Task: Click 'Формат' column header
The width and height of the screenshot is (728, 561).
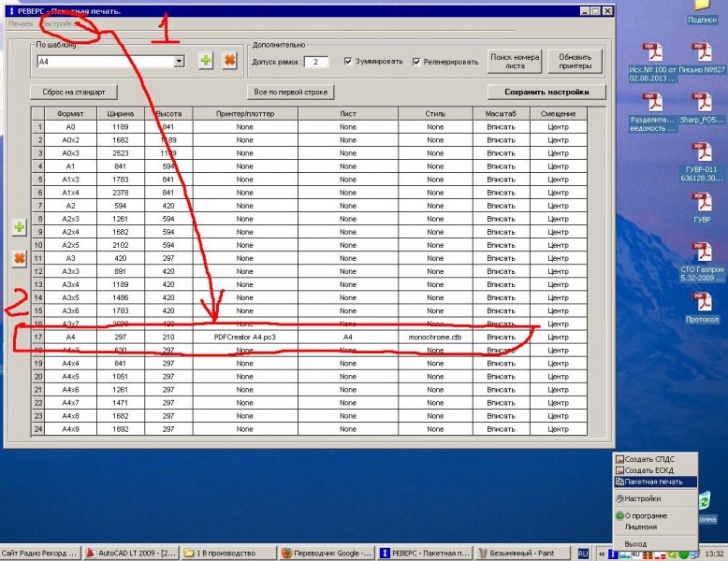Action: [x=70, y=114]
